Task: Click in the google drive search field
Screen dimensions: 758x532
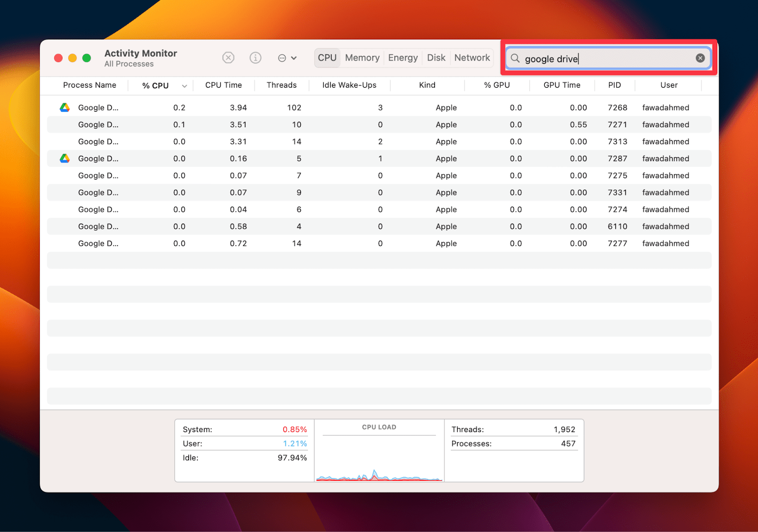Action: pyautogui.click(x=606, y=59)
